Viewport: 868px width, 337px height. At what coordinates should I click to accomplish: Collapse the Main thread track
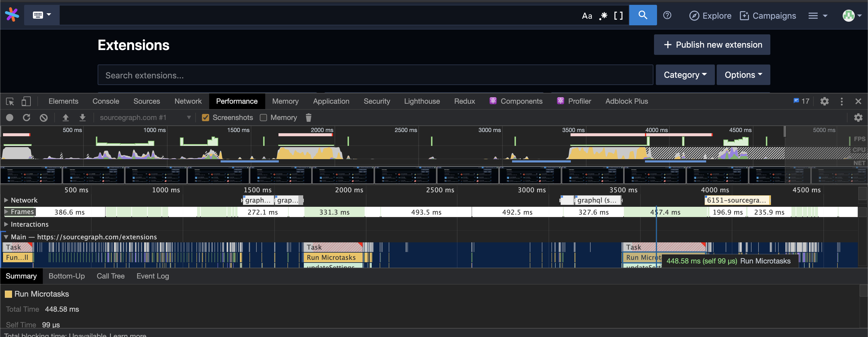(x=6, y=237)
